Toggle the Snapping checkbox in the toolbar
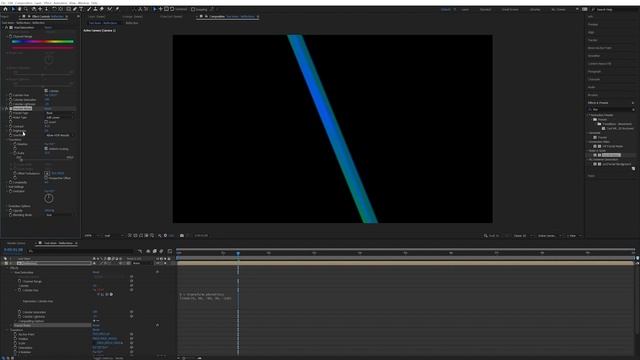640x360 pixels. [193, 9]
